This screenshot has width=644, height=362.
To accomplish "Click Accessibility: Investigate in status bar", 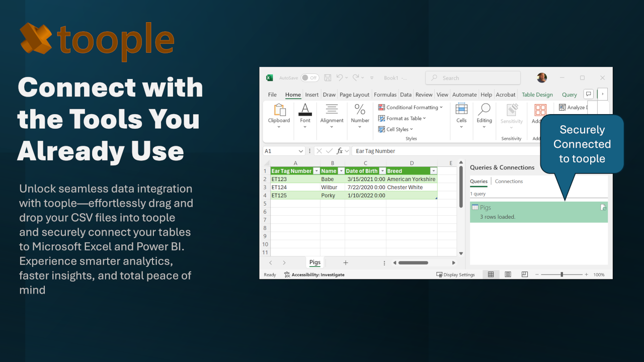I will pyautogui.click(x=314, y=275).
